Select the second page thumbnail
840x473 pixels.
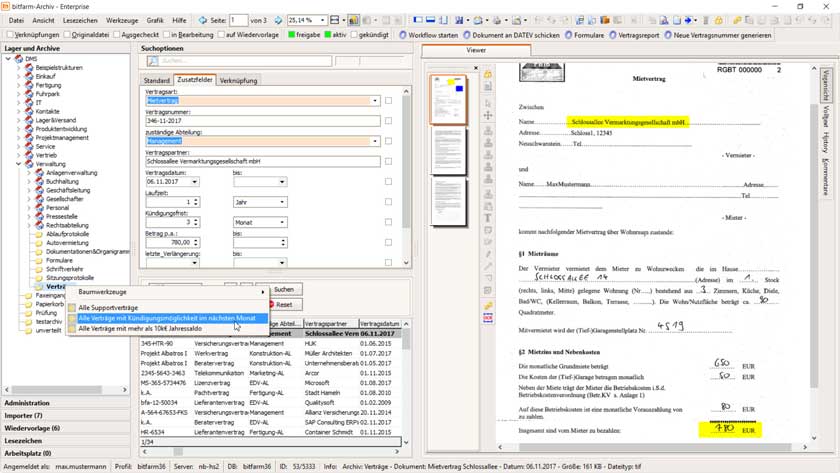(449, 151)
